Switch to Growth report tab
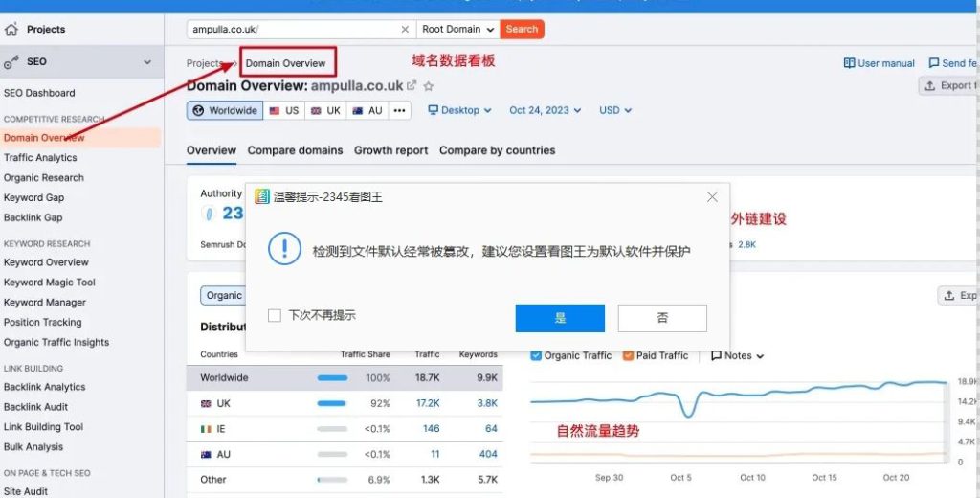The width and height of the screenshot is (980, 498). (391, 150)
